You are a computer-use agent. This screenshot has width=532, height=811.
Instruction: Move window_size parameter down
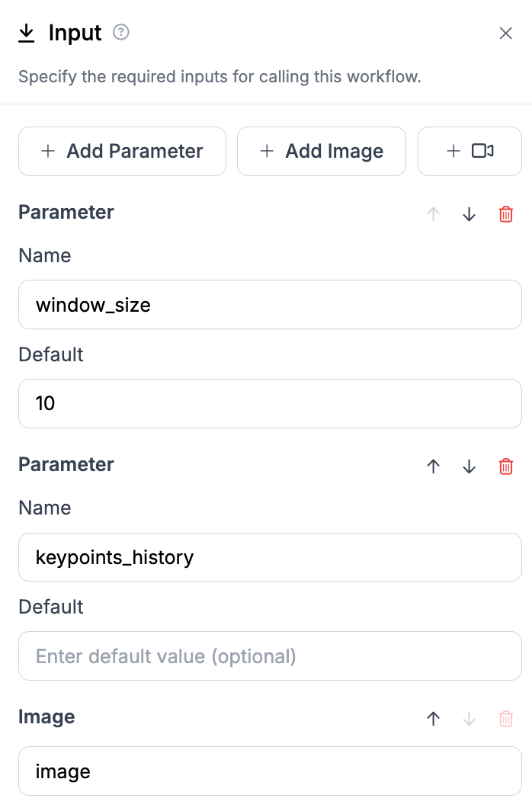point(470,214)
